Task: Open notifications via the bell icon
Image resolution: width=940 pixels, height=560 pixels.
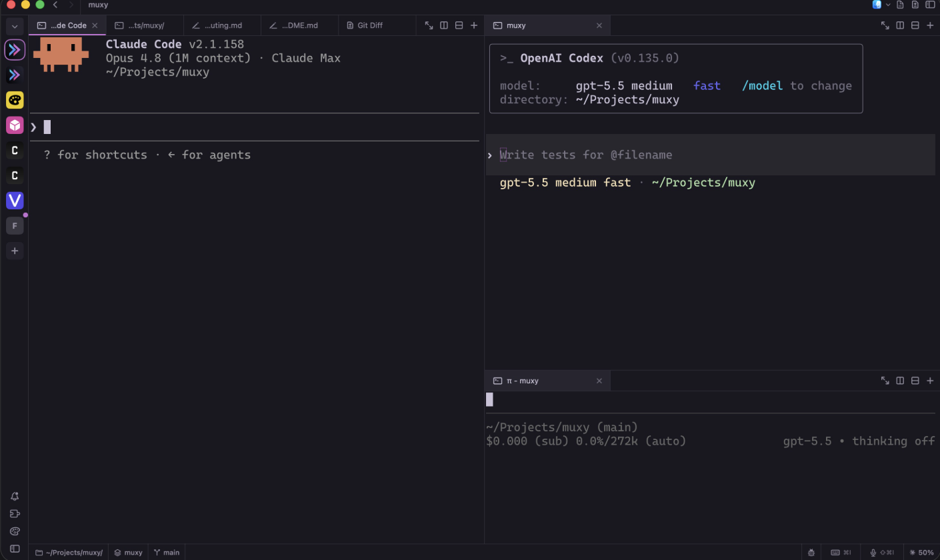Action: (15, 497)
